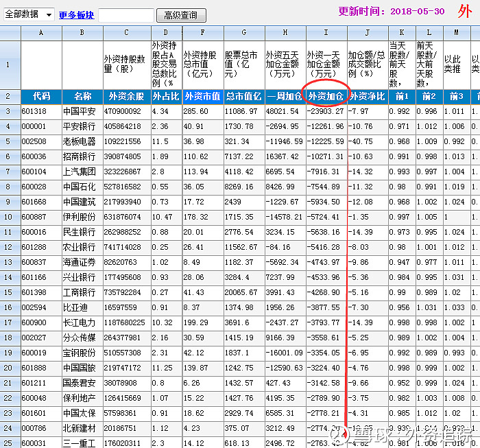480x448 pixels.
Task: Click stock name 民生银行
Action: (x=79, y=232)
